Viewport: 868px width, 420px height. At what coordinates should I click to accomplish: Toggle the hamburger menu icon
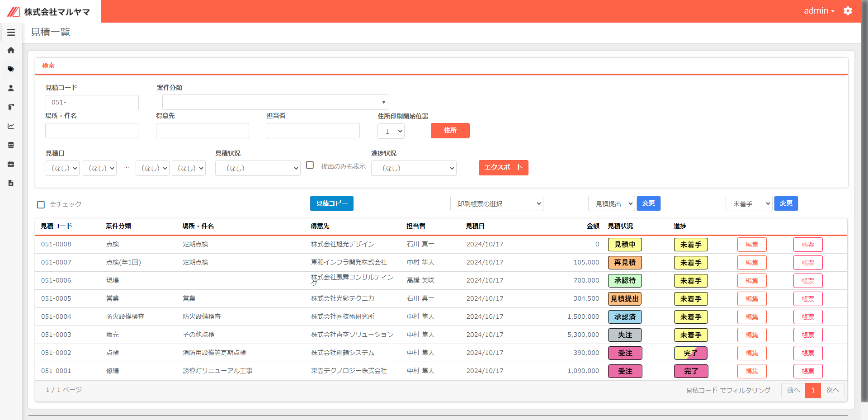click(x=11, y=33)
